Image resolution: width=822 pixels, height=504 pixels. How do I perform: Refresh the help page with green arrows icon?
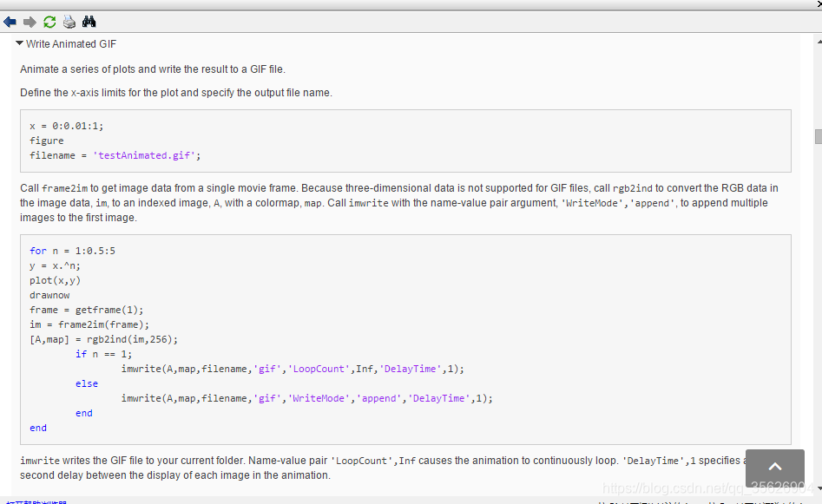pyautogui.click(x=49, y=22)
